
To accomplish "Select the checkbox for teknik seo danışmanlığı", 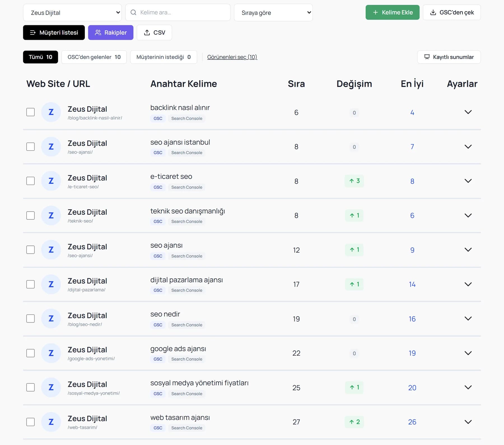I will (x=31, y=215).
